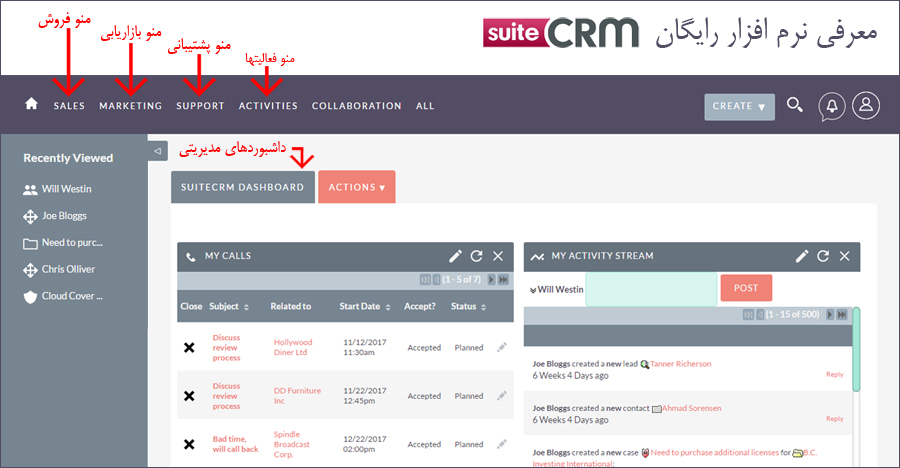Open Spindle Broadcast Corp. link

click(x=292, y=444)
